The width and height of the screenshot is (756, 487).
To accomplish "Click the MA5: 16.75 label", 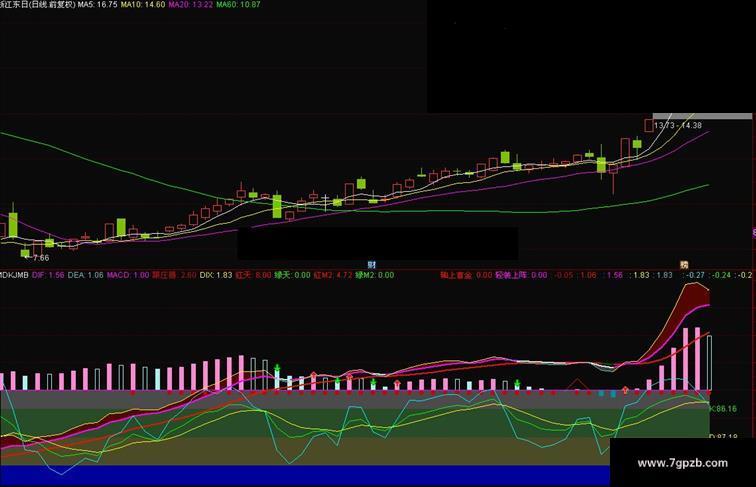I will [x=98, y=4].
